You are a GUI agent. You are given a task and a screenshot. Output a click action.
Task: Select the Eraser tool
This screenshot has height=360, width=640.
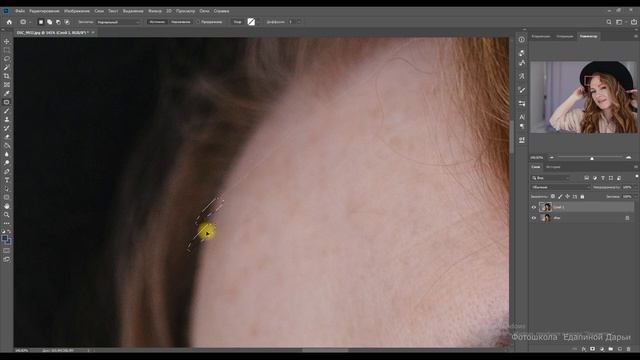(x=7, y=137)
